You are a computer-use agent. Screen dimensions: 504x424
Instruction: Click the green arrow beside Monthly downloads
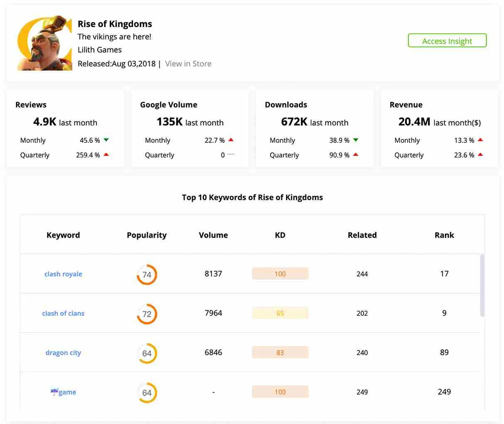pos(356,140)
